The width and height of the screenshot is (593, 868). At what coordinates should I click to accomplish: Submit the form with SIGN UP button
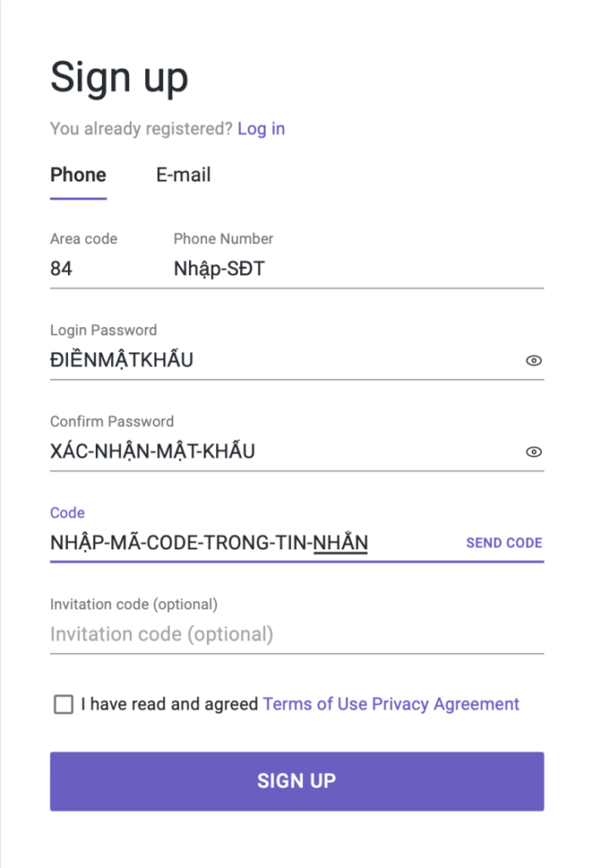coord(297,781)
